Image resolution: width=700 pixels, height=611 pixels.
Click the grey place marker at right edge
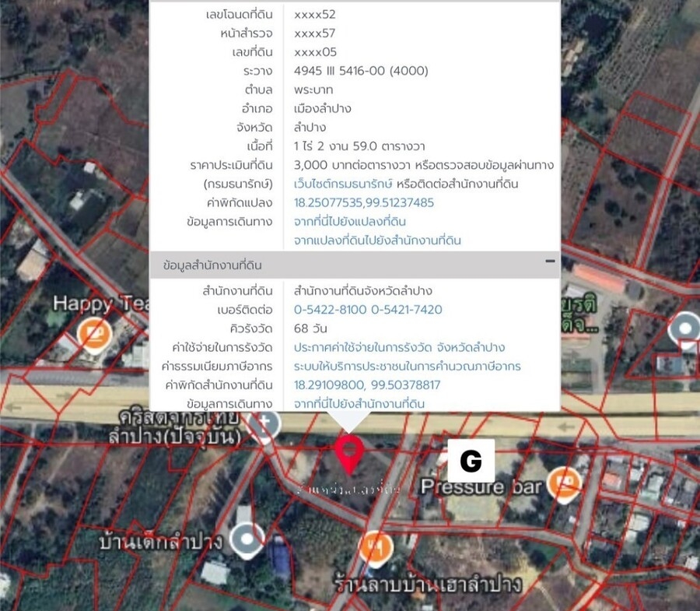(686, 328)
